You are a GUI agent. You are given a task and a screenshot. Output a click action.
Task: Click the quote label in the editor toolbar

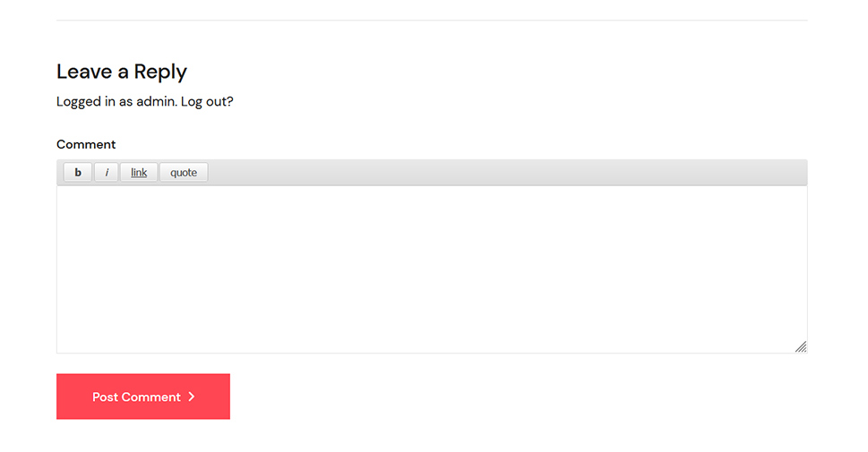pos(184,173)
